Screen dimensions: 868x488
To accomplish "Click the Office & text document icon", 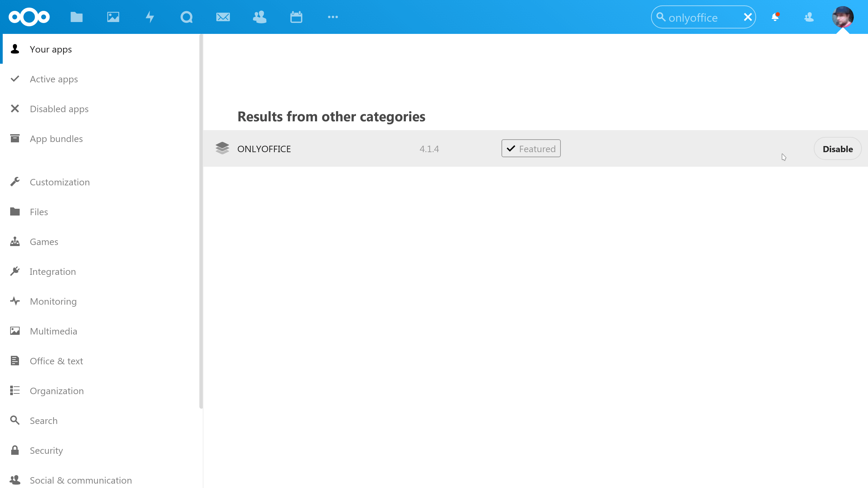I will 15,361.
